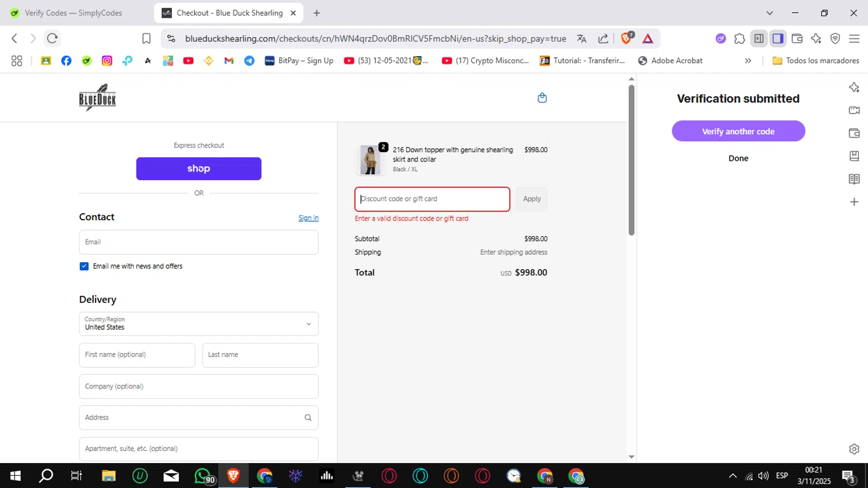
Task: Open the Facebook bookmark icon
Action: click(66, 60)
